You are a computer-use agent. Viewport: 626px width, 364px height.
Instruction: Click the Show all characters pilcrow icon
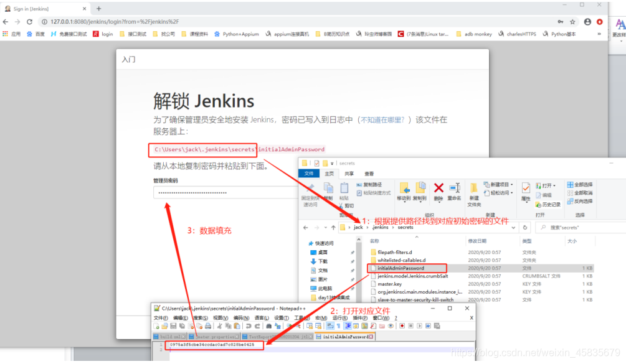click(x=338, y=326)
